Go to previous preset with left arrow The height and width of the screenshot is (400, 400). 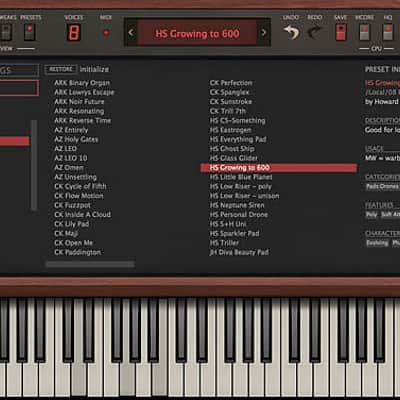tap(131, 33)
